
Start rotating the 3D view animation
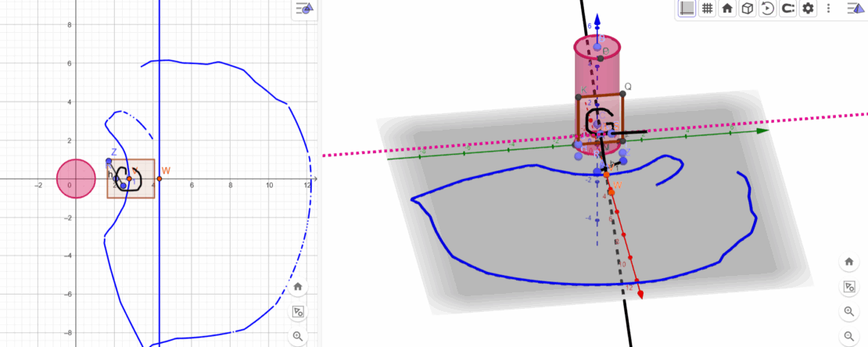(x=766, y=9)
